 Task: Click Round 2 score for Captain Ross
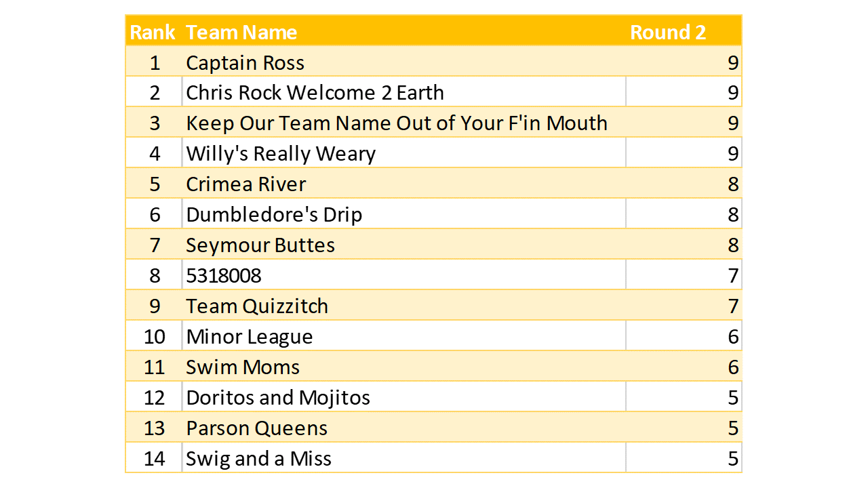pos(732,62)
